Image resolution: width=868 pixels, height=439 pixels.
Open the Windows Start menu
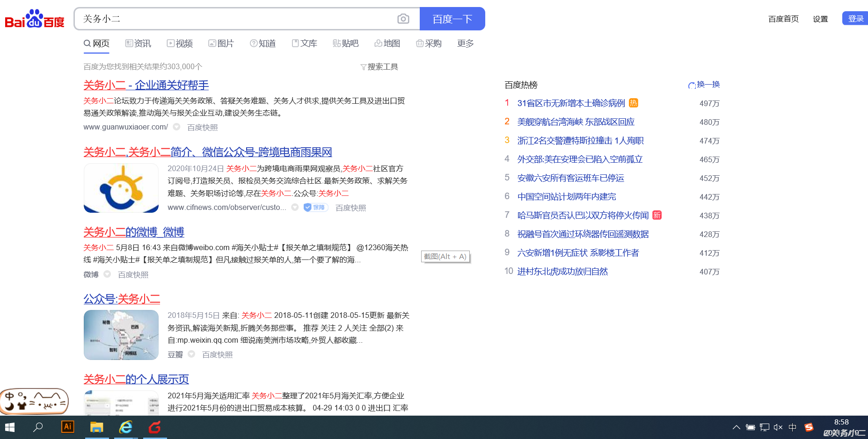click(10, 427)
